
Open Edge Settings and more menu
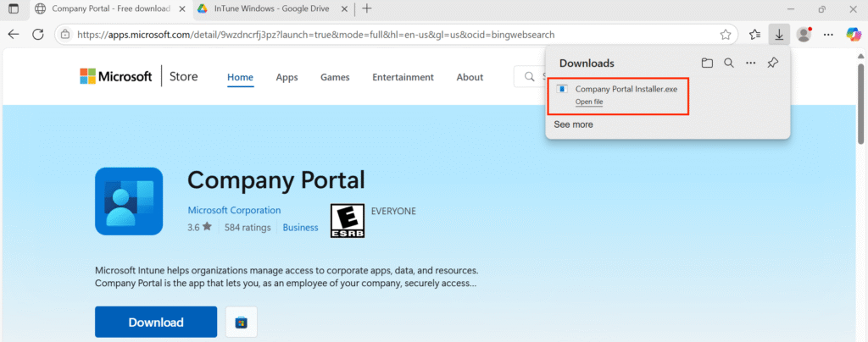pos(828,35)
